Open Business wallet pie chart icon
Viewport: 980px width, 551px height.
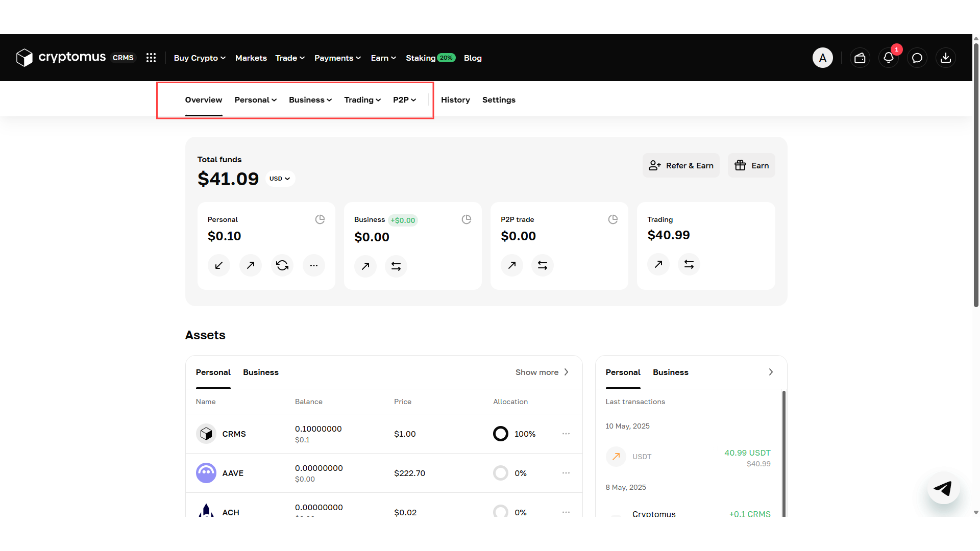467,219
